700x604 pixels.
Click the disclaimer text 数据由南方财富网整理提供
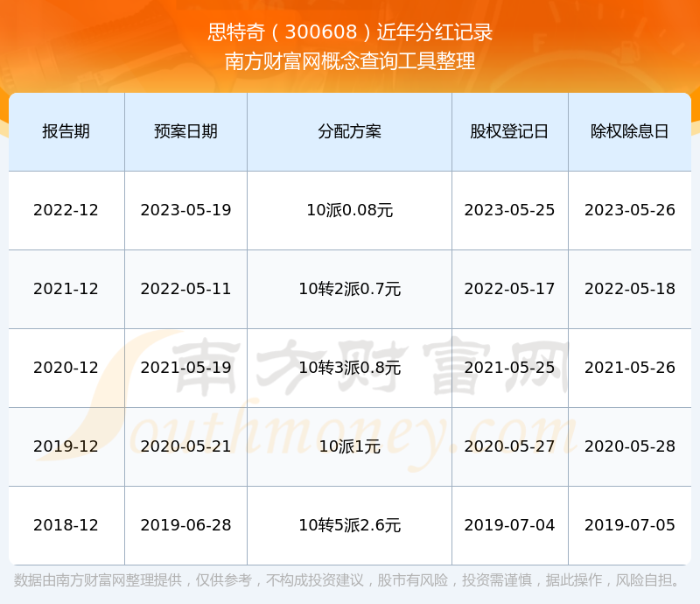(98, 580)
